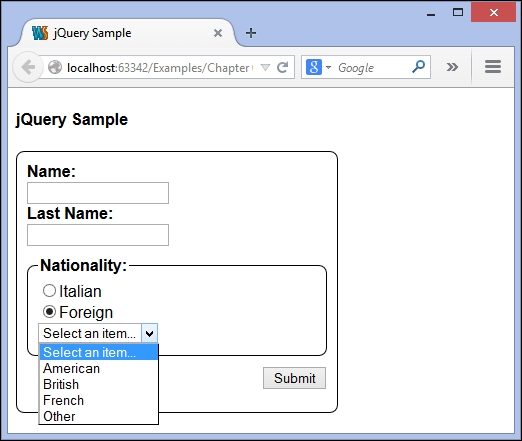
Task: Open the URL history dropdown arrow
Action: (265, 68)
